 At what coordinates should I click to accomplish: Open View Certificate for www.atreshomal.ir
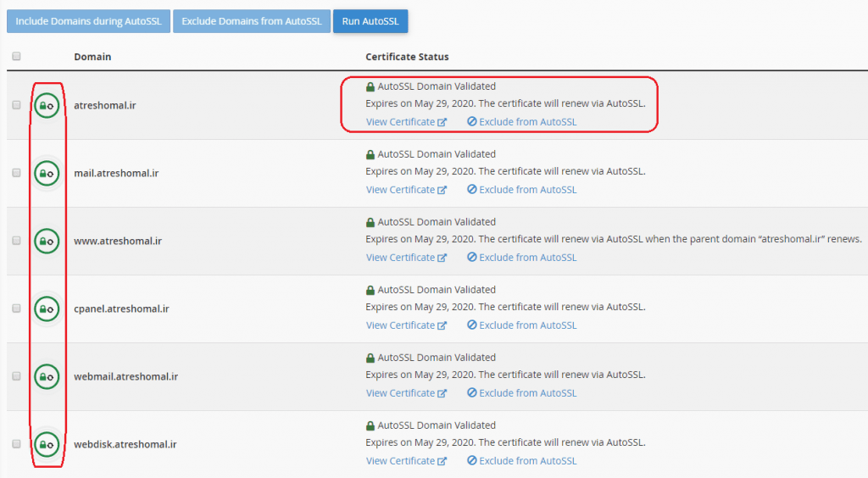(x=406, y=258)
